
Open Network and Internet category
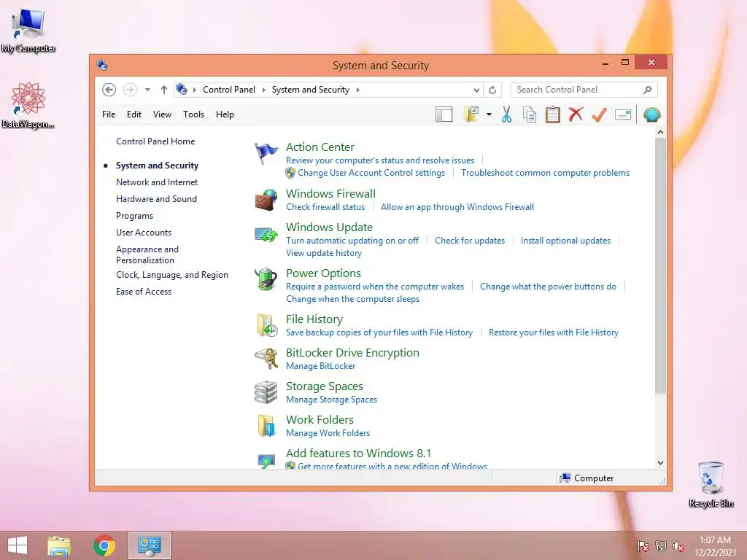157,182
